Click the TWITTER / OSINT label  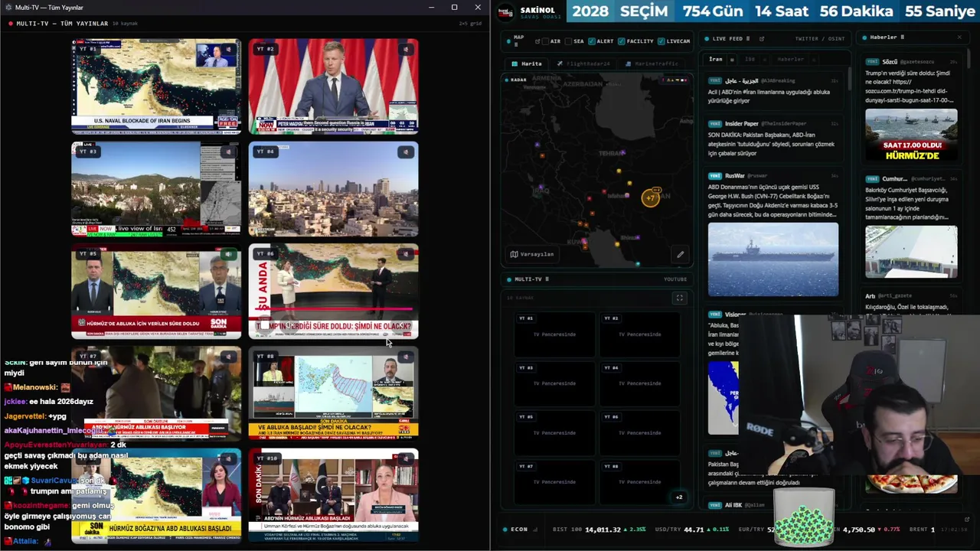pyautogui.click(x=819, y=38)
